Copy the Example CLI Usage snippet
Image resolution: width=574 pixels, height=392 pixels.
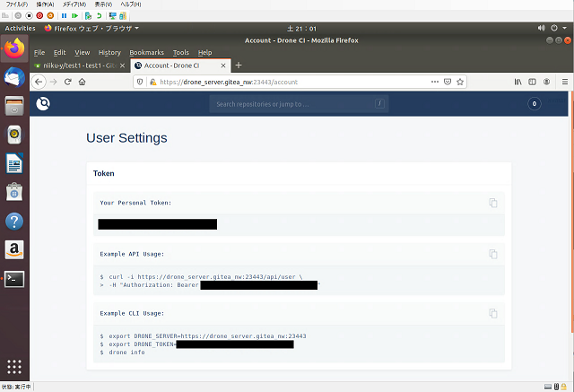[493, 313]
